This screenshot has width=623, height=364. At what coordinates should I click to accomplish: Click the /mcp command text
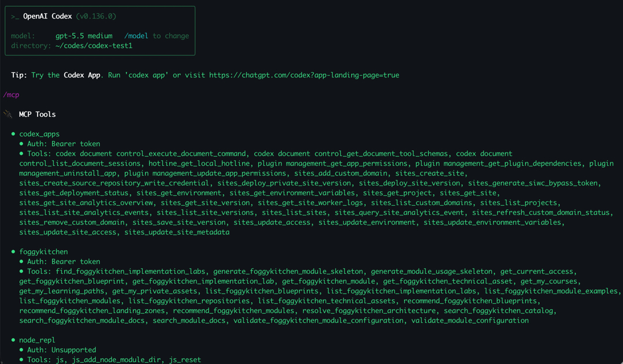click(x=11, y=95)
